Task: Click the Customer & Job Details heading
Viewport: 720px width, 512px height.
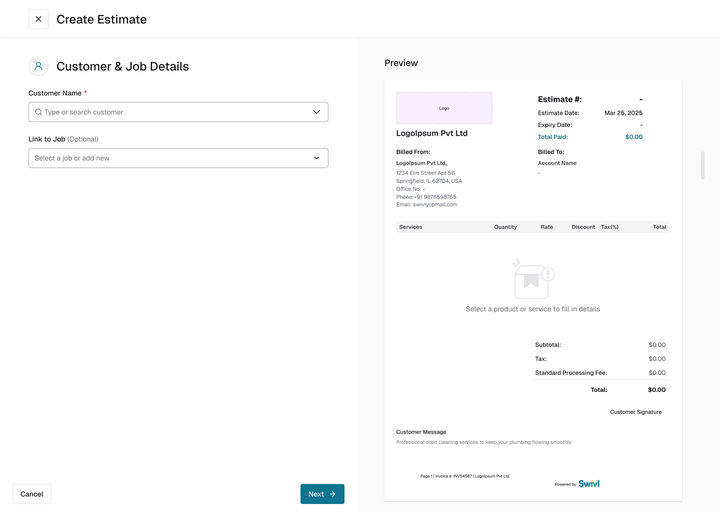Action: [x=123, y=67]
